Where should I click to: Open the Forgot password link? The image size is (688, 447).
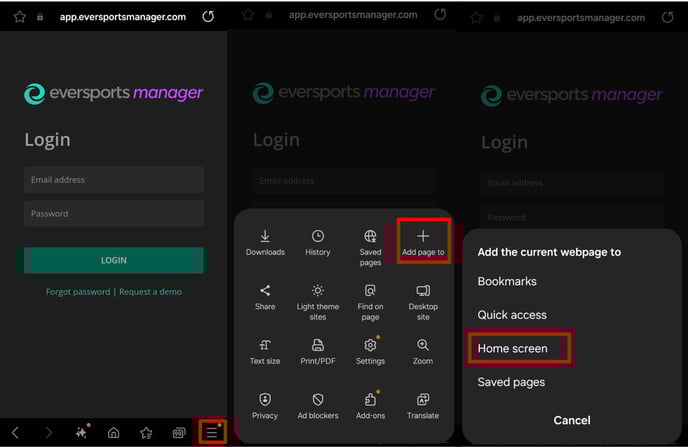click(78, 292)
